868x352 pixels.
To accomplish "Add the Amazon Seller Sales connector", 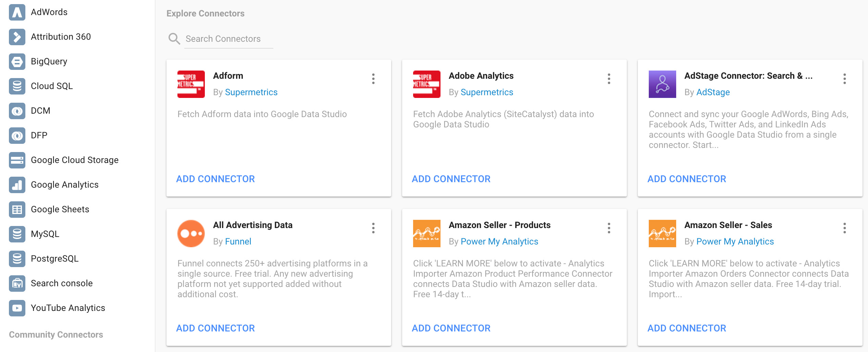I will (687, 328).
